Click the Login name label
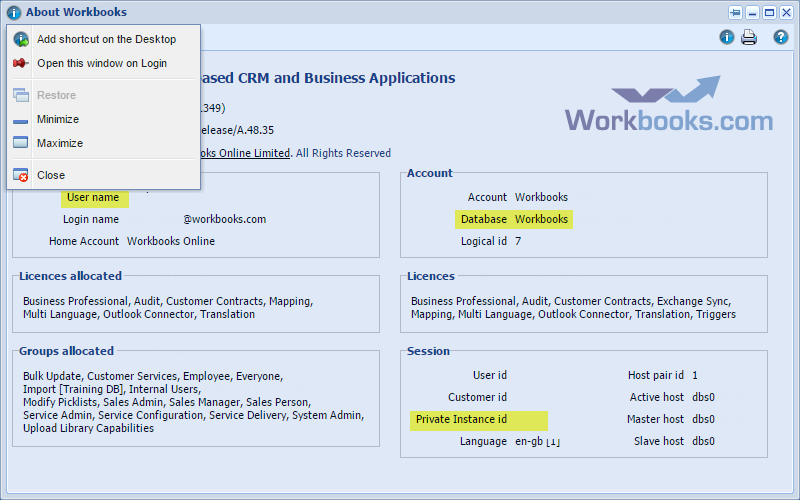This screenshot has width=800, height=500. click(x=91, y=219)
